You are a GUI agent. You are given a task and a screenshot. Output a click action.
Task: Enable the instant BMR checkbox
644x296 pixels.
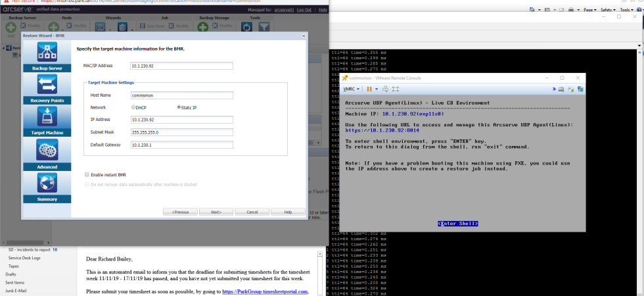click(87, 175)
